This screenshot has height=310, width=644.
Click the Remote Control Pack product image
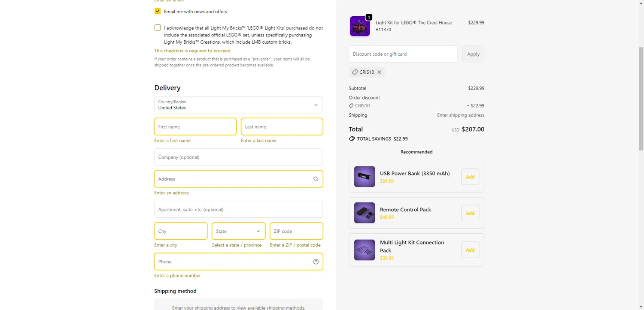pyautogui.click(x=365, y=213)
